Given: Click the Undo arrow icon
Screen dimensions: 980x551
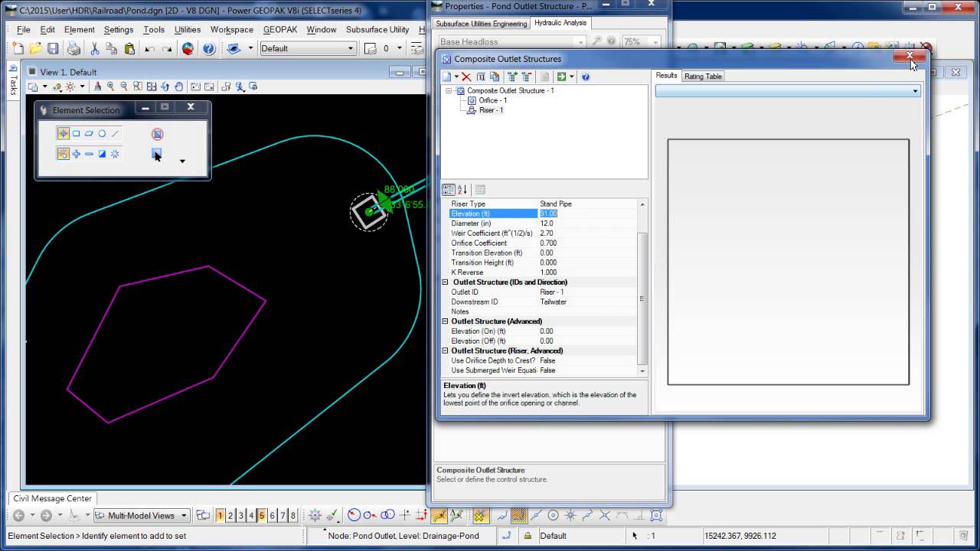Looking at the screenshot, I should (x=149, y=48).
